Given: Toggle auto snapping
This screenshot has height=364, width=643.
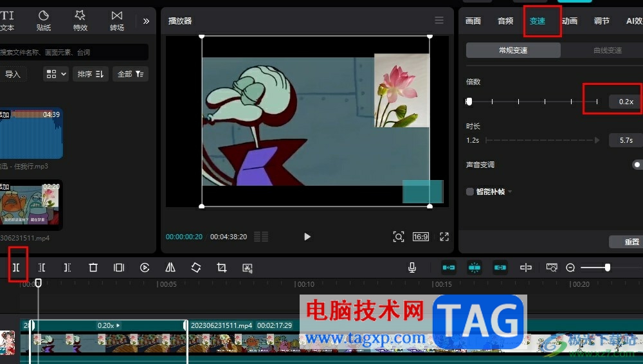Looking at the screenshot, I should pos(475,268).
